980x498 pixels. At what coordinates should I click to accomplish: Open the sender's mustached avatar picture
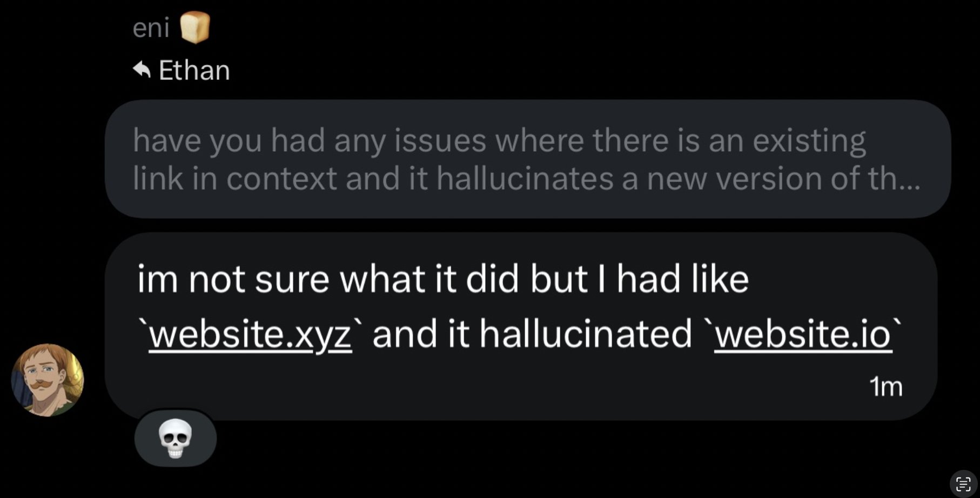tap(48, 380)
